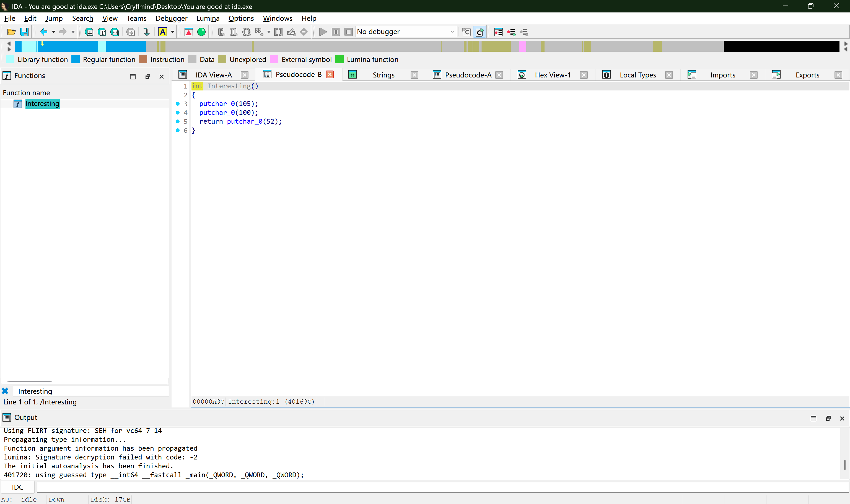Viewport: 850px width, 504px height.
Task: Pause the process using the pause icon
Action: coord(336,32)
